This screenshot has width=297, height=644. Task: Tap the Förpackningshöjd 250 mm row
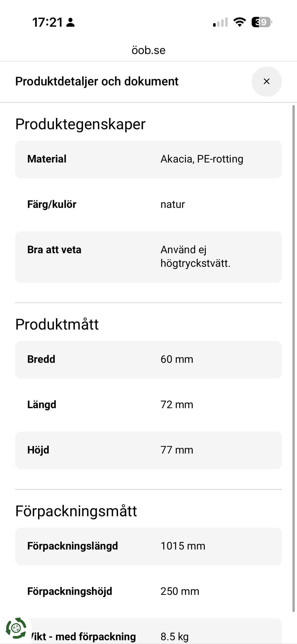148,591
